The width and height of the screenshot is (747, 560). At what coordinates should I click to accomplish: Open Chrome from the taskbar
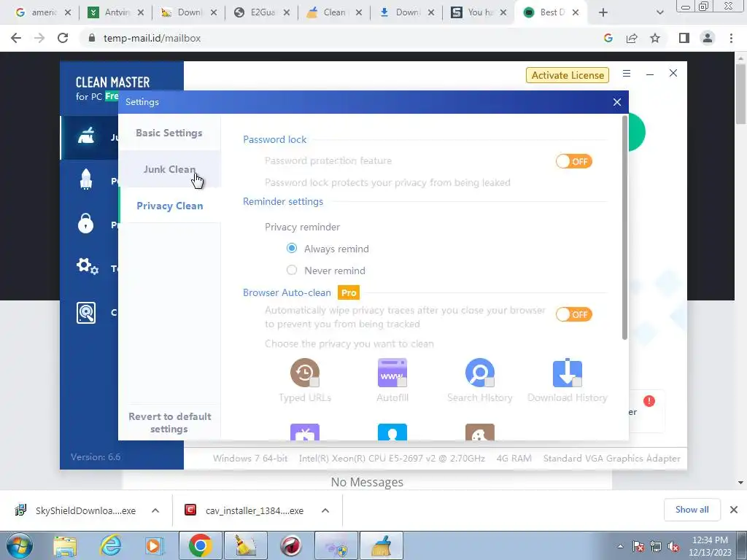pos(200,545)
